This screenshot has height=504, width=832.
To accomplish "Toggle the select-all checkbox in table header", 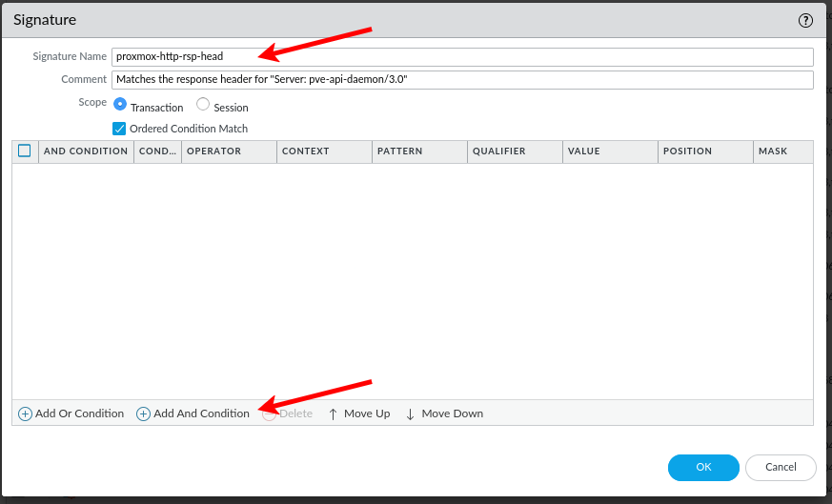I will point(25,151).
